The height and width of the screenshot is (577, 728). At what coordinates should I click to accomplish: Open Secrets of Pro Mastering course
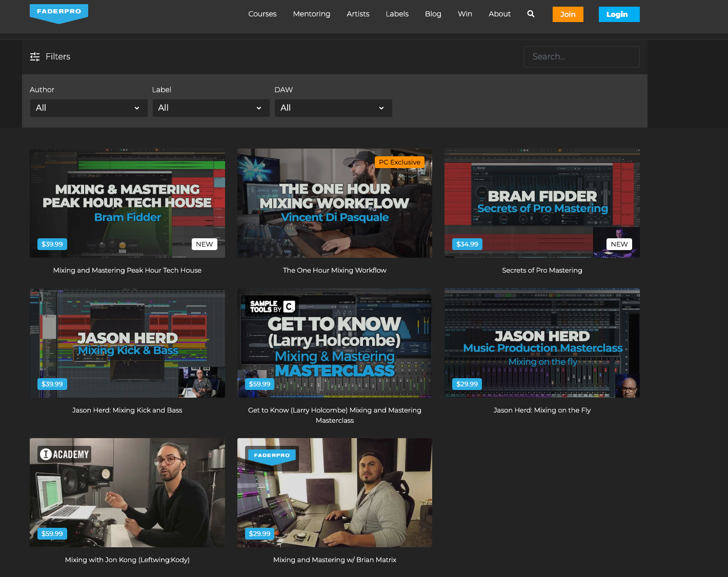542,203
